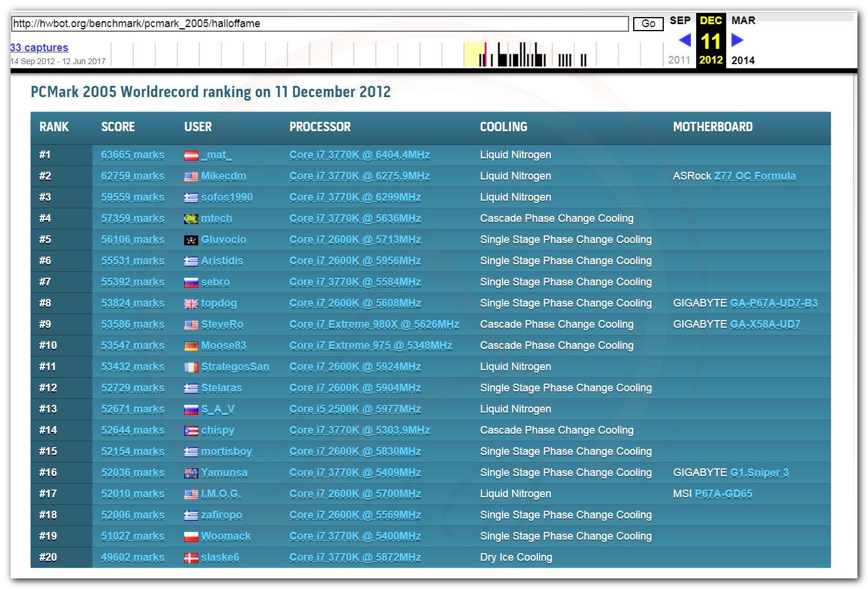Click the SCORE column header
The height and width of the screenshot is (589, 868).
click(118, 127)
